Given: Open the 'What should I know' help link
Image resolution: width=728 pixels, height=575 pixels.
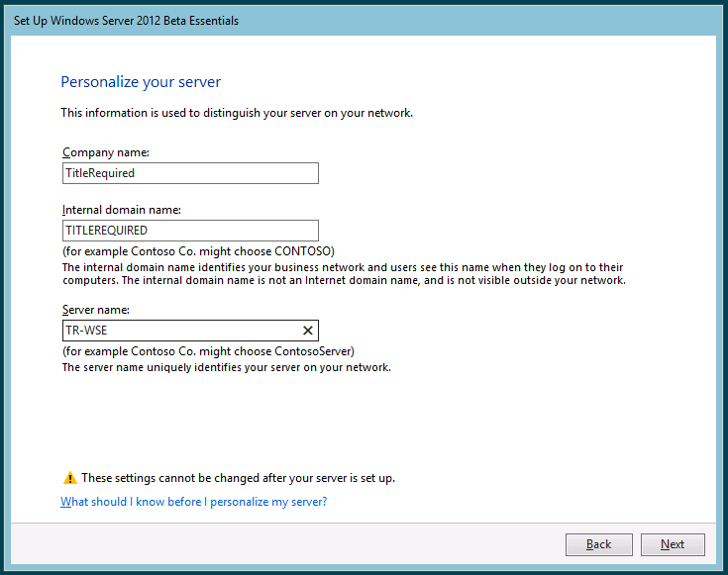Looking at the screenshot, I should tap(193, 502).
